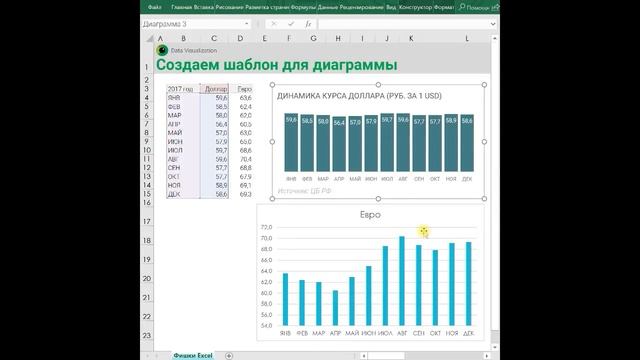The width and height of the screenshot is (640, 360).
Task: Select row header 16
Action: point(147,203)
